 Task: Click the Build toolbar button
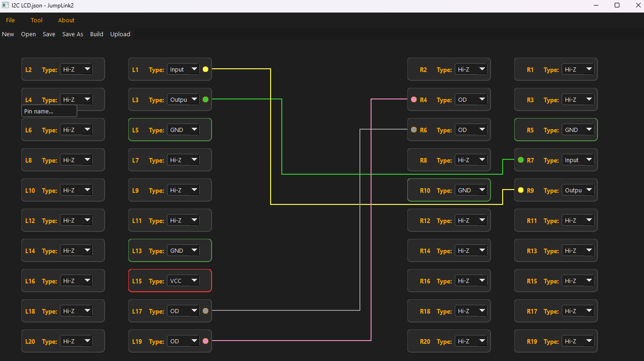tap(97, 34)
